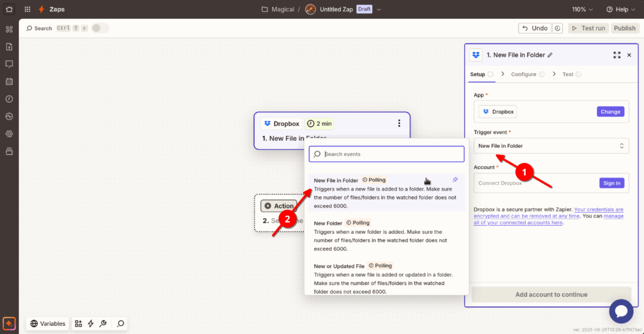644x334 pixels.
Task: Click the add-apps grid icon in bottom toolbar
Action: pyautogui.click(x=79, y=324)
